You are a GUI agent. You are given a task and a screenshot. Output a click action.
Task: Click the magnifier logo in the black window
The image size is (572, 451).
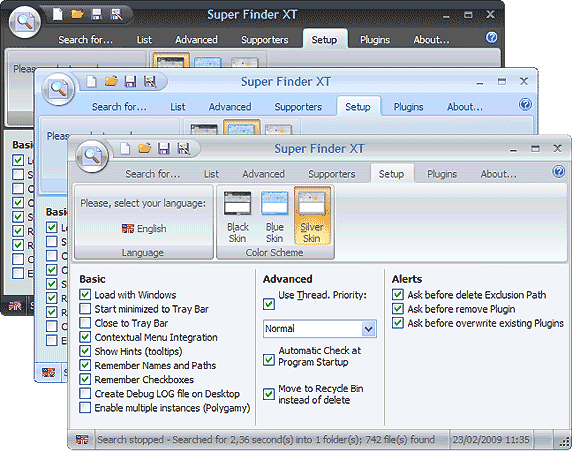coord(25,22)
